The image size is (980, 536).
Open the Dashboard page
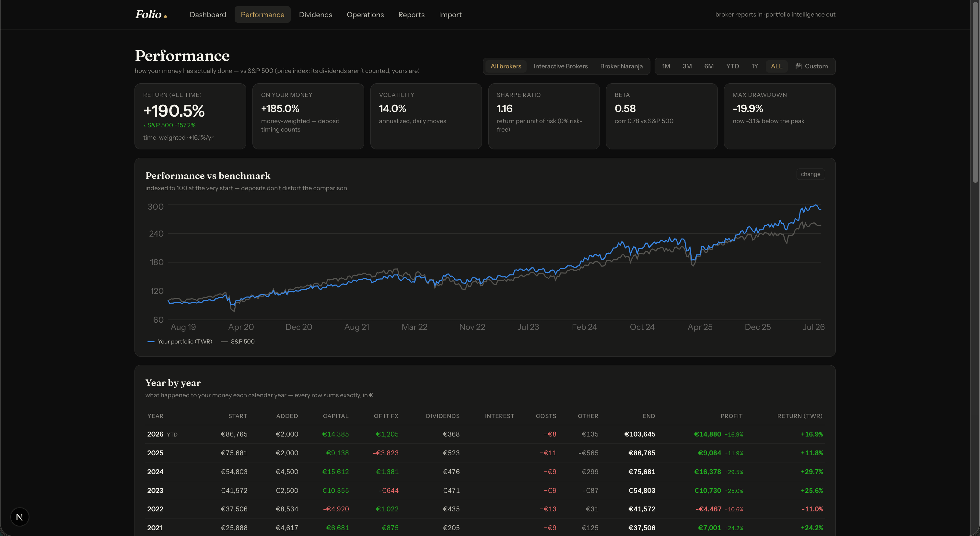tap(208, 15)
